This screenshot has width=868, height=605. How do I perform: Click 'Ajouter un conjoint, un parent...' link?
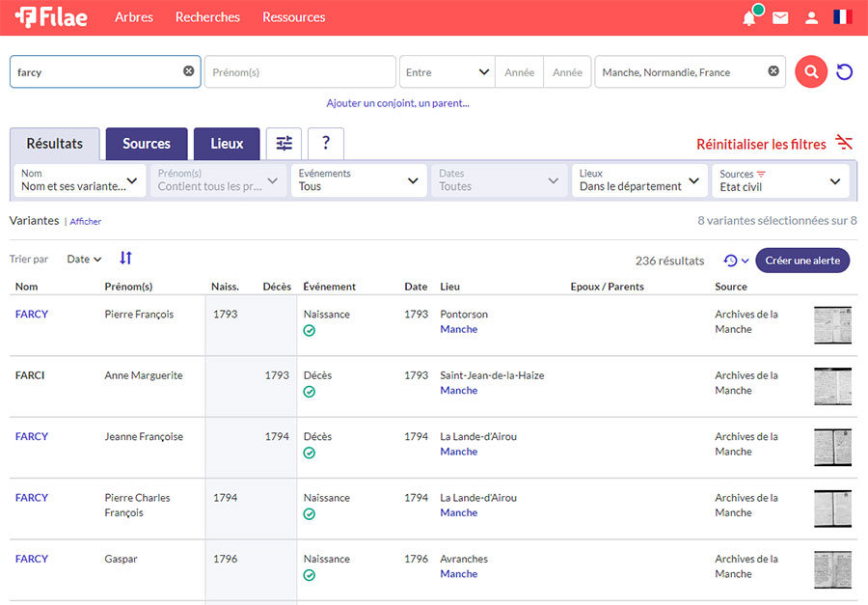pyautogui.click(x=397, y=103)
